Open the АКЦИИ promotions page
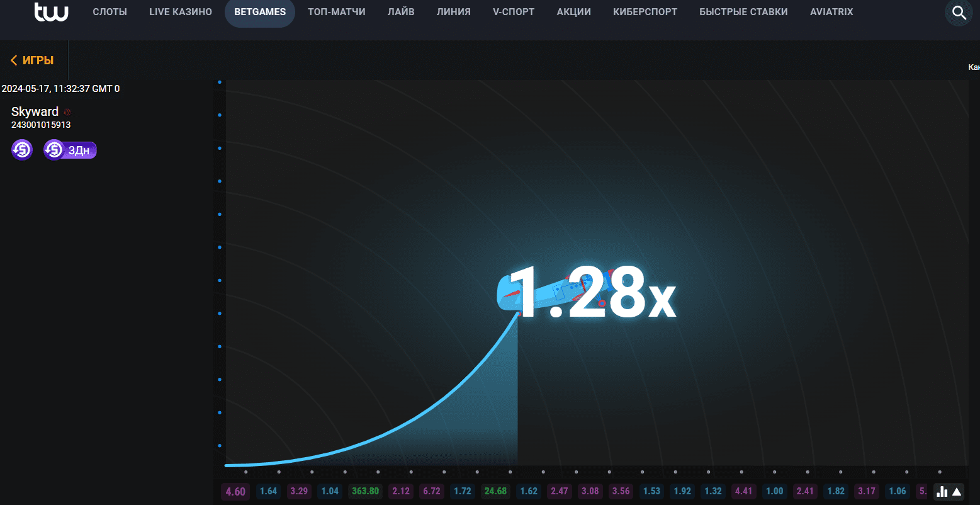The width and height of the screenshot is (980, 505). point(574,12)
